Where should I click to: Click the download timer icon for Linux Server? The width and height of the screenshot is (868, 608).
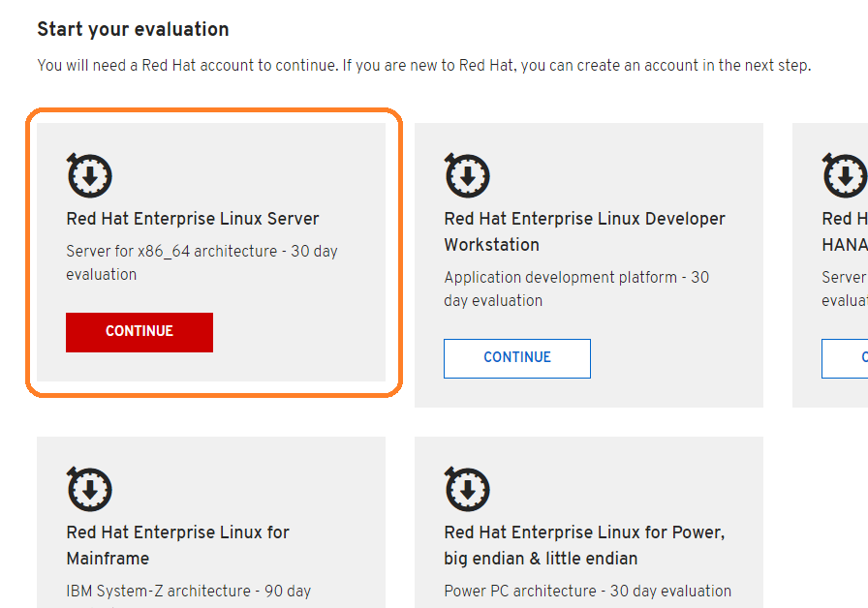tap(89, 175)
